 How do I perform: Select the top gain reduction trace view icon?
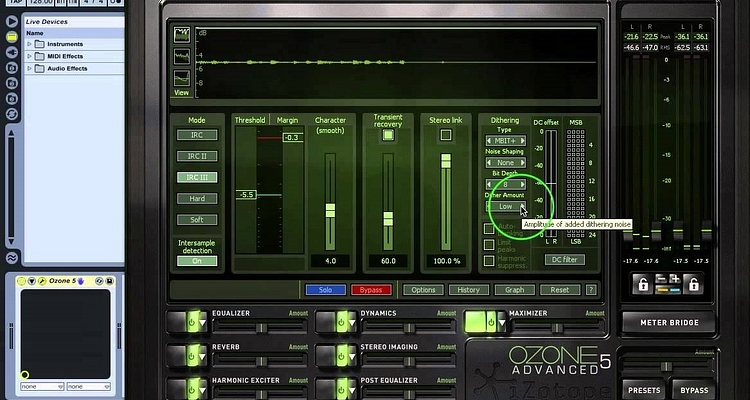coord(182,34)
